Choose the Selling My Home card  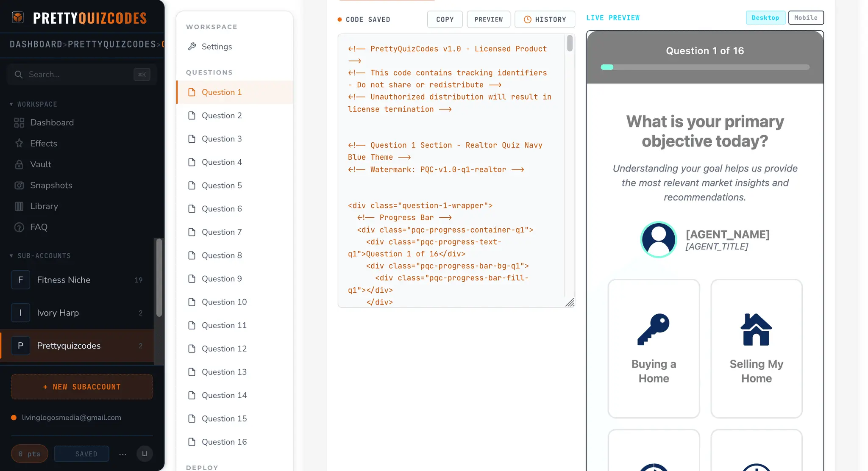click(x=756, y=349)
